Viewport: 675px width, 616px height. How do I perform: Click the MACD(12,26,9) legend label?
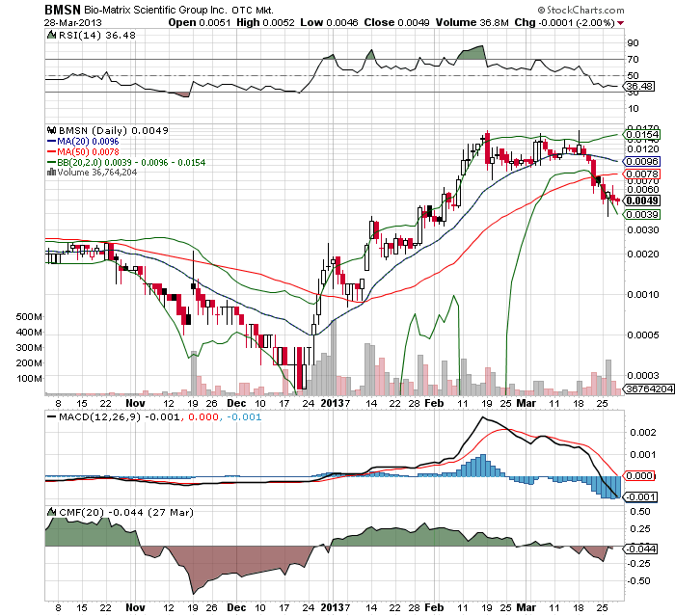[x=100, y=416]
